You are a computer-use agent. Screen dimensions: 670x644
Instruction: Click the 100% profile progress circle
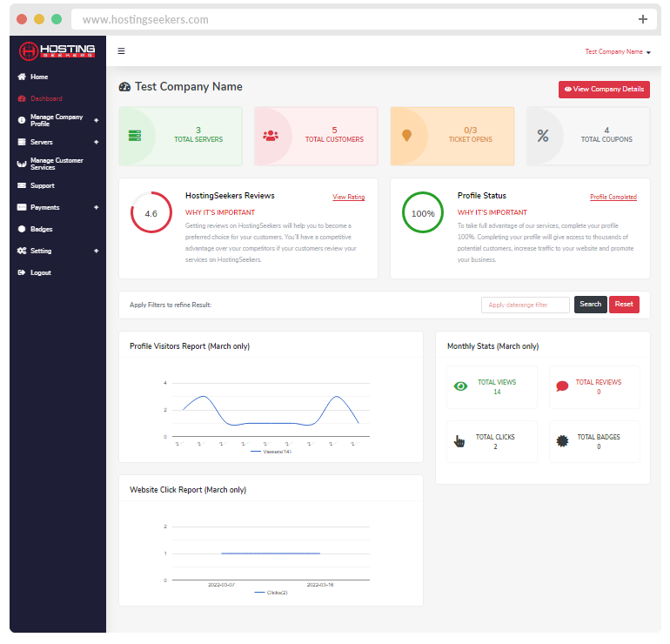tap(423, 212)
